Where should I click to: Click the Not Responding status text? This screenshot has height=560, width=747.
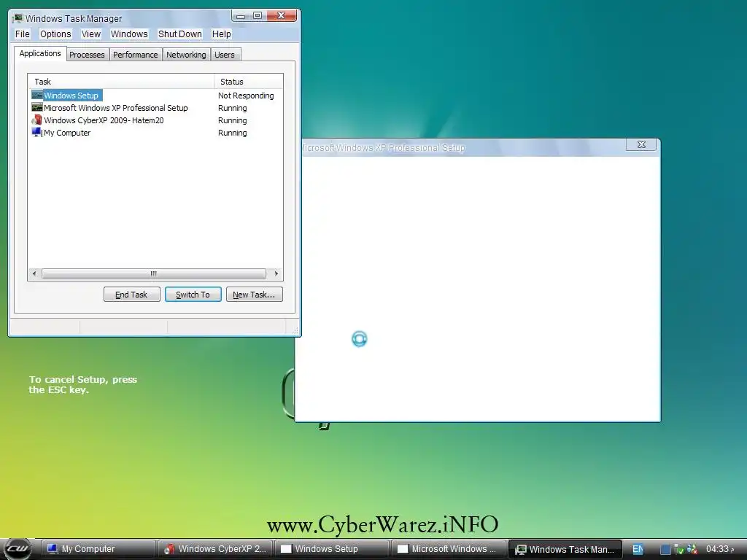point(246,96)
